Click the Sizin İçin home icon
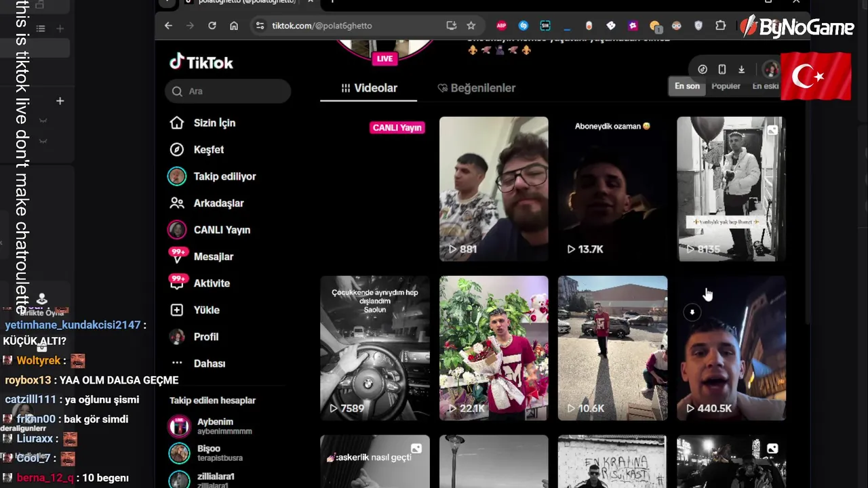Viewport: 868px width, 488px height. (177, 123)
